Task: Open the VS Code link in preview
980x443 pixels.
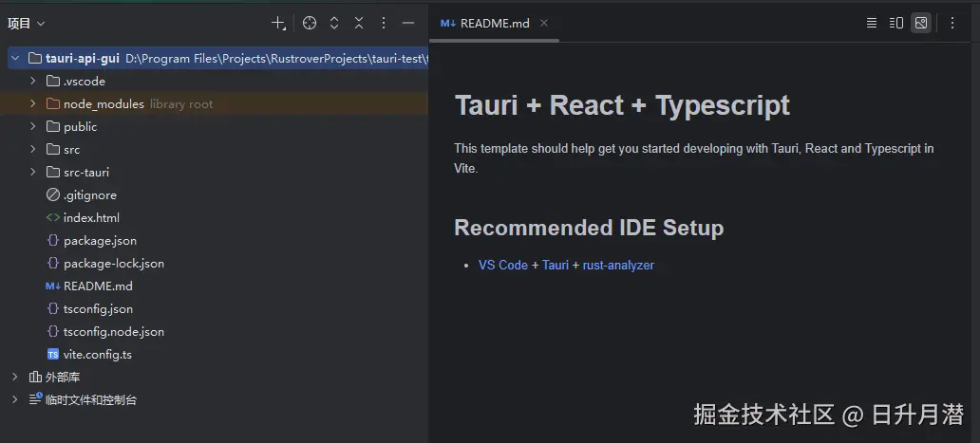Action: tap(503, 266)
